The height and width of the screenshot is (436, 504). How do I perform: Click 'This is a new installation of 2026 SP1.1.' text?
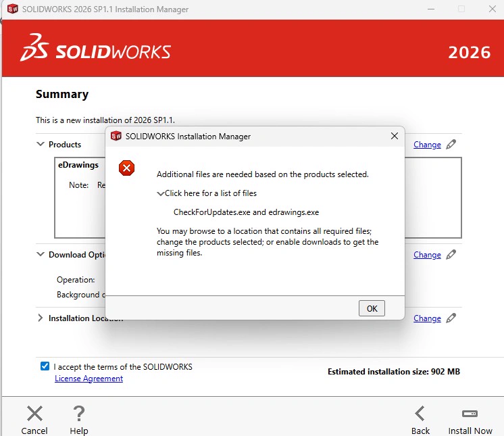[105, 120]
